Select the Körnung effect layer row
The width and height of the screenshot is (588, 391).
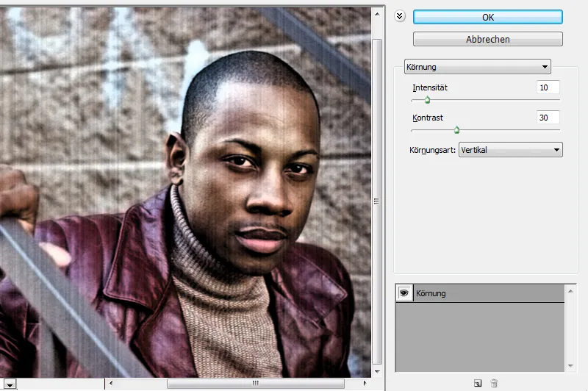pyautogui.click(x=480, y=293)
